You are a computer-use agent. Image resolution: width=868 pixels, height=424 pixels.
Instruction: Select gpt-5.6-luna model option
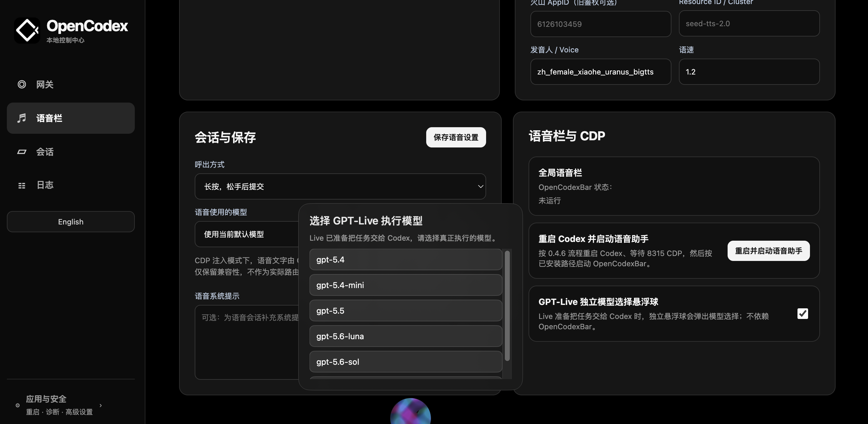tap(406, 336)
